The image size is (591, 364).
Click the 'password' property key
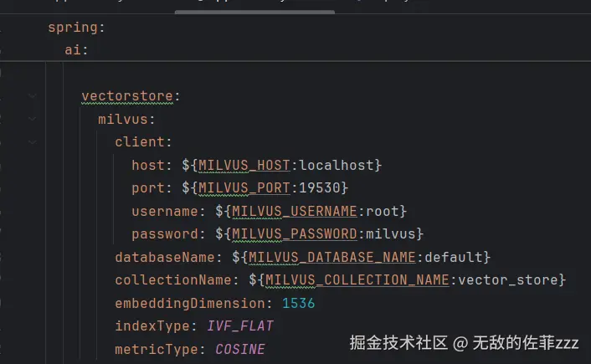[165, 234]
